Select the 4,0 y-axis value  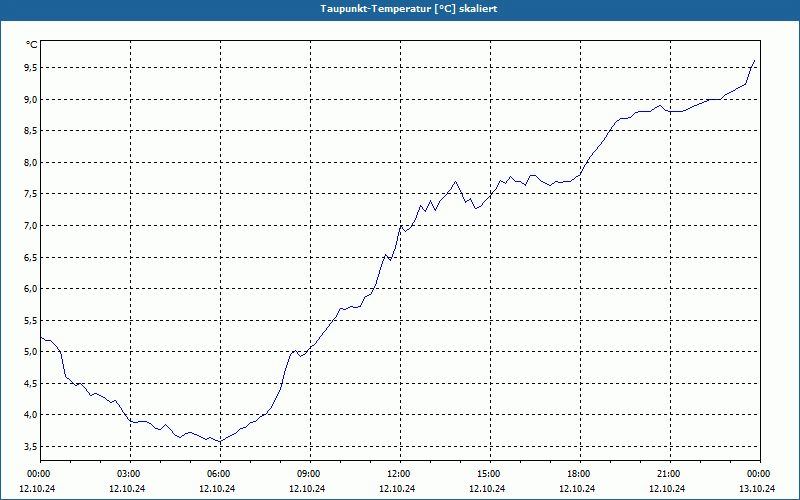pos(31,415)
